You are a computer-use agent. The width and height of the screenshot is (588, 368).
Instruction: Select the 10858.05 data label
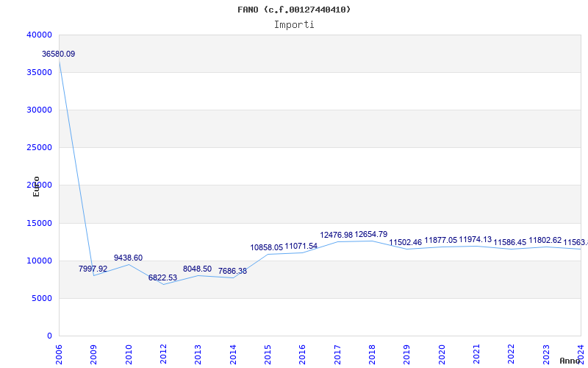click(x=267, y=248)
